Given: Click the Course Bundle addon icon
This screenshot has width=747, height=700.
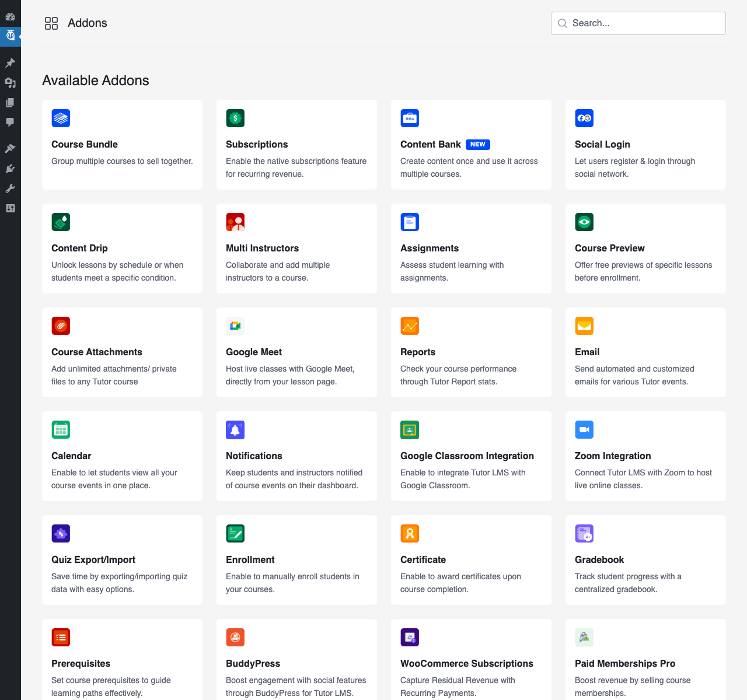Looking at the screenshot, I should tap(61, 118).
